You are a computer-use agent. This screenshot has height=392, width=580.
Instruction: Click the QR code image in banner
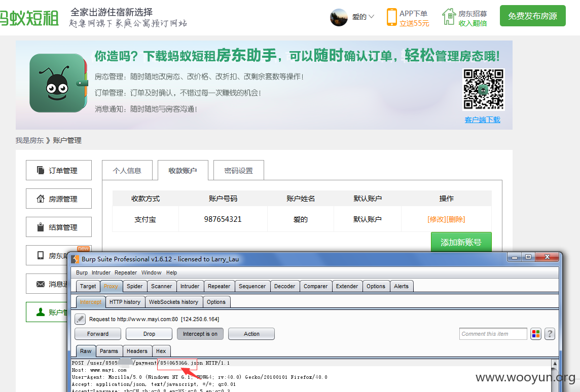pos(484,90)
